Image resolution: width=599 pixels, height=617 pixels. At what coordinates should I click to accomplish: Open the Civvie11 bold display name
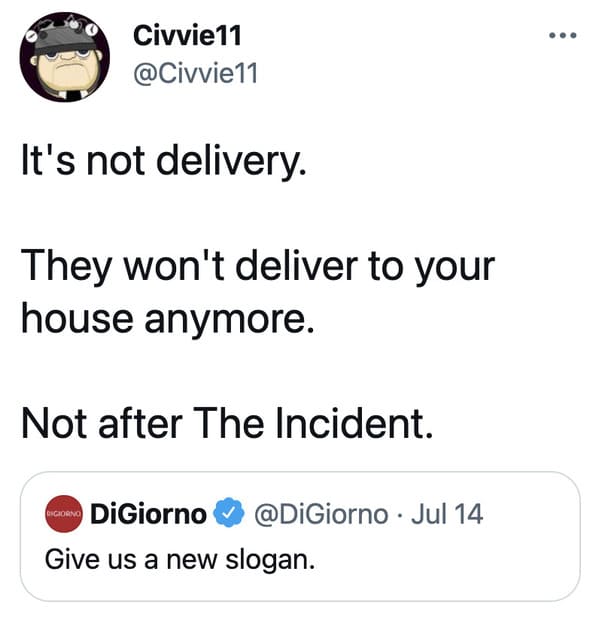coord(187,35)
